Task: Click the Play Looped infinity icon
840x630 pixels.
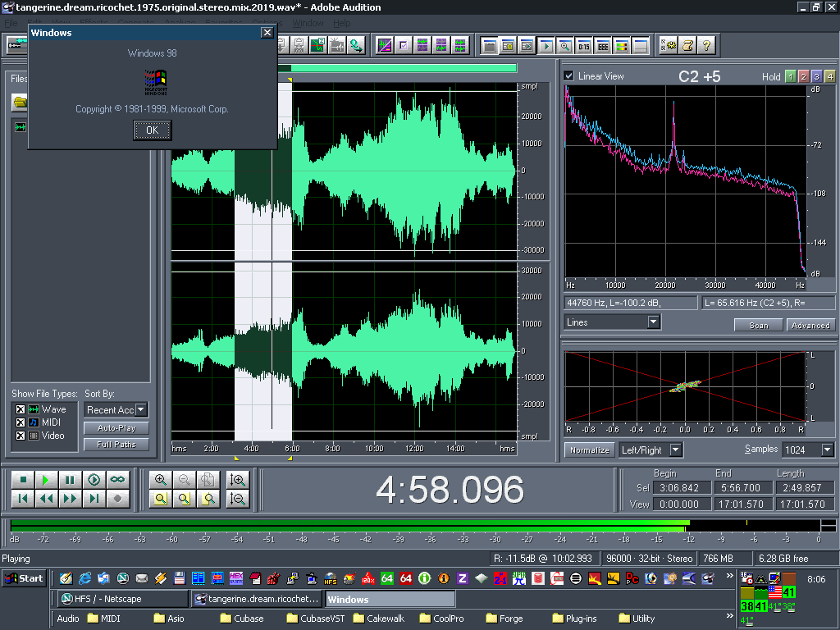Action: pos(118,480)
